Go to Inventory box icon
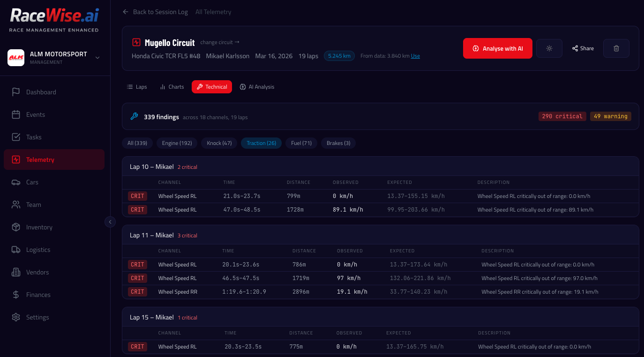Viewport: 644px width, 357px height. (x=16, y=227)
